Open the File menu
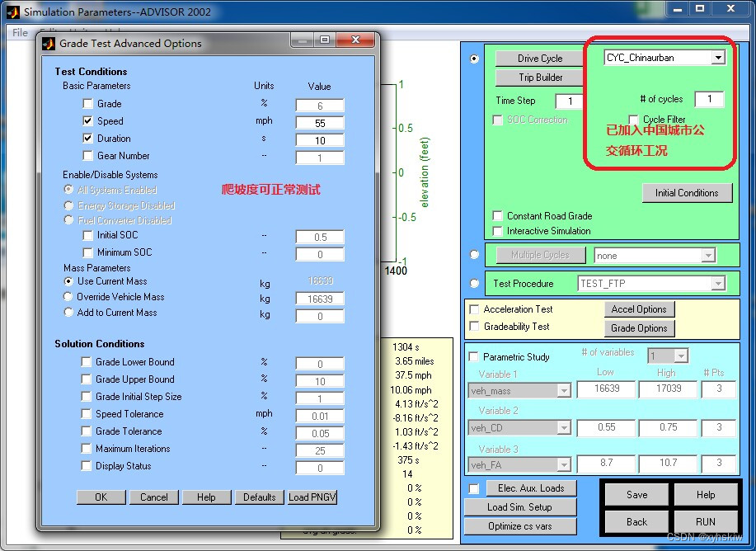 pyautogui.click(x=18, y=33)
